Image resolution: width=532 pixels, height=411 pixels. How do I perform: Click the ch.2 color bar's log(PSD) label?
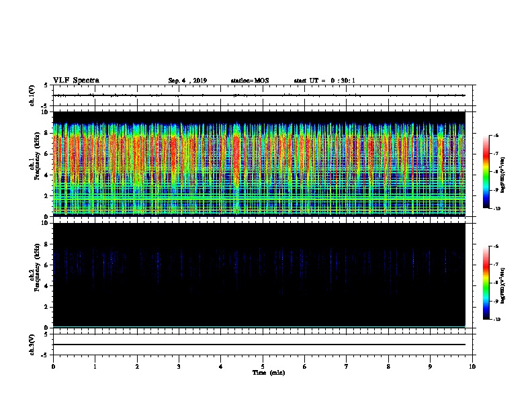click(x=503, y=285)
